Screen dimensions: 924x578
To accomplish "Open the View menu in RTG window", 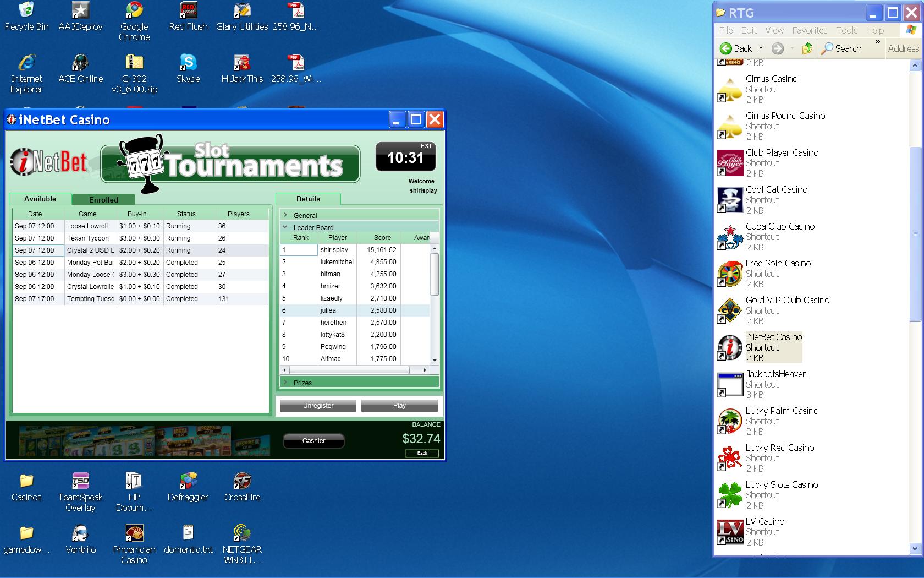I will (774, 30).
